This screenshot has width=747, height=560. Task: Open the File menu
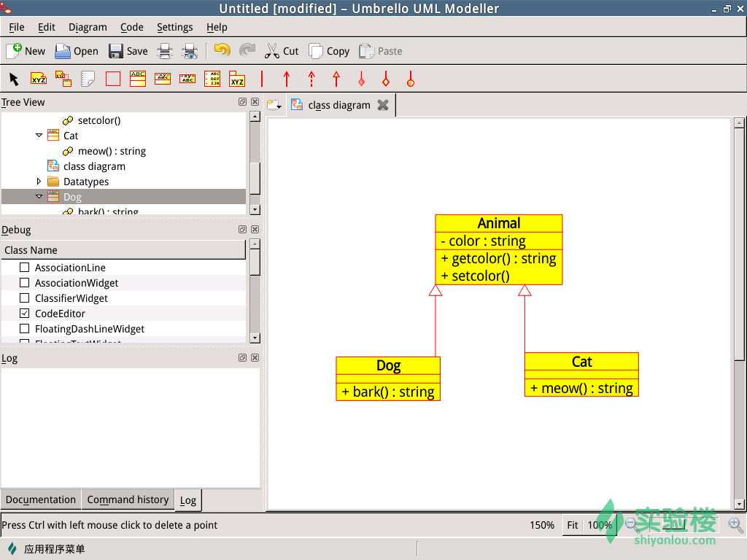(x=17, y=27)
